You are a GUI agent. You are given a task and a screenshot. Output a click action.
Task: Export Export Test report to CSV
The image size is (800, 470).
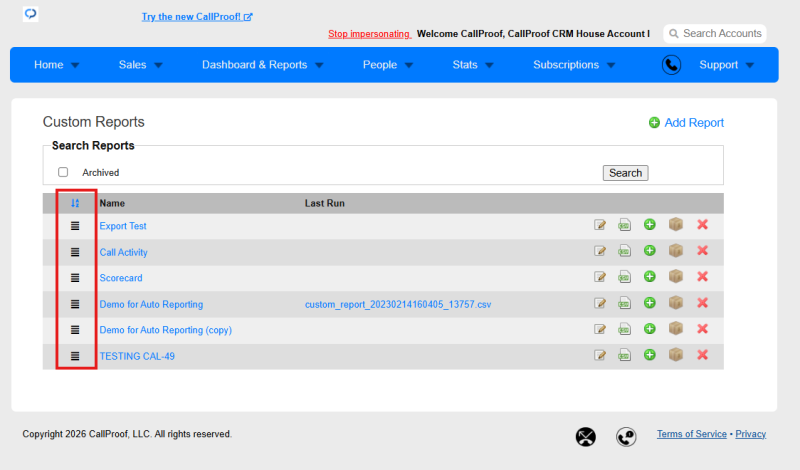coord(624,225)
